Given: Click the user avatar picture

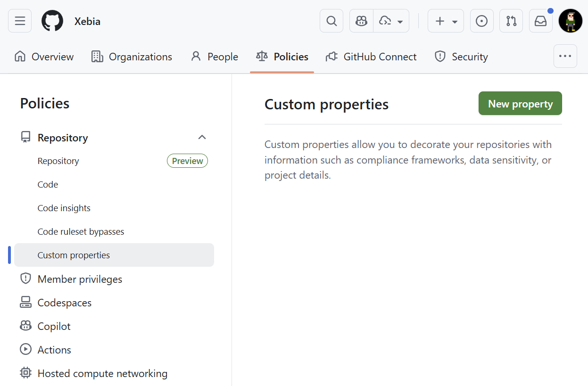Looking at the screenshot, I should 571,21.
